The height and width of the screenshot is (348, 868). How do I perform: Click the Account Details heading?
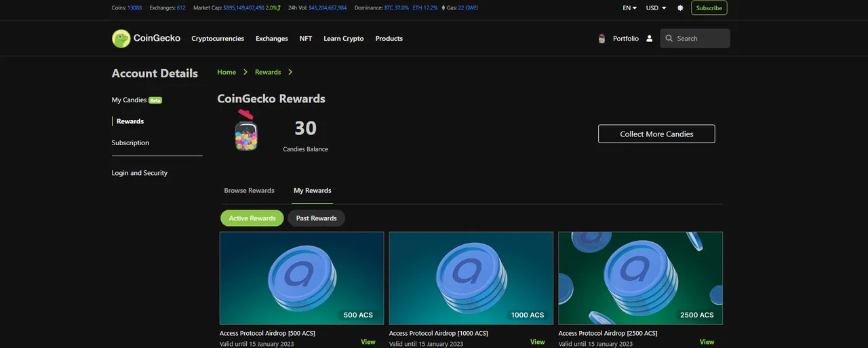tap(155, 73)
